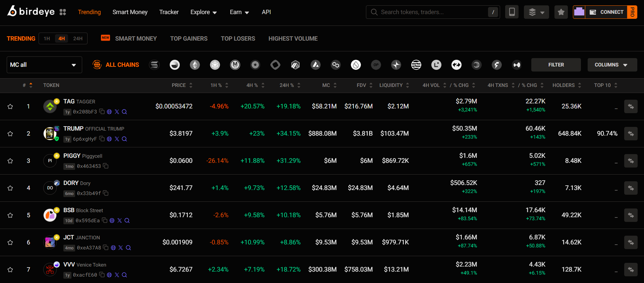Screen dimensions: 644x283
Task: Favorite the JCT token star
Action: (10, 242)
